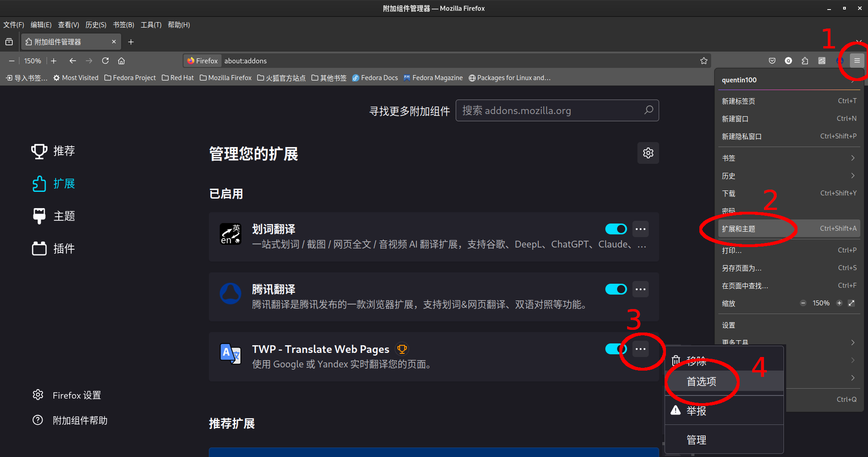
Task: Open the 推荐 sidebar category
Action: click(53, 151)
